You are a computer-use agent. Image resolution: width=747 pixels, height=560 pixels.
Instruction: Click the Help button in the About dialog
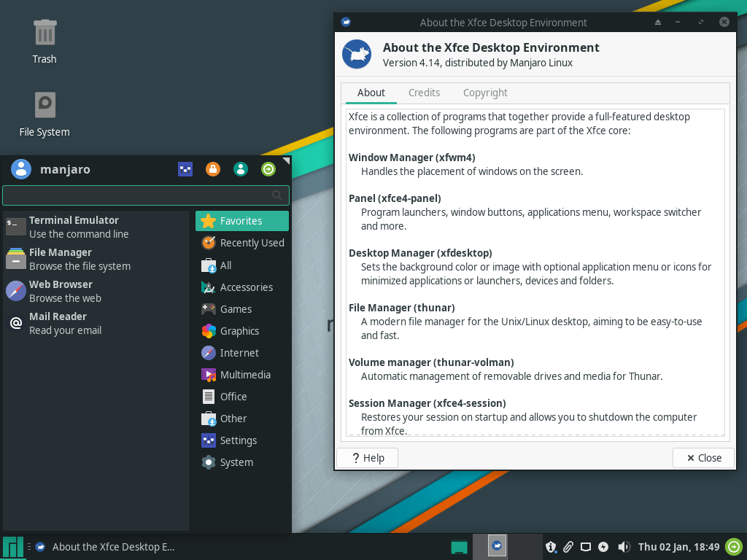[x=367, y=457]
